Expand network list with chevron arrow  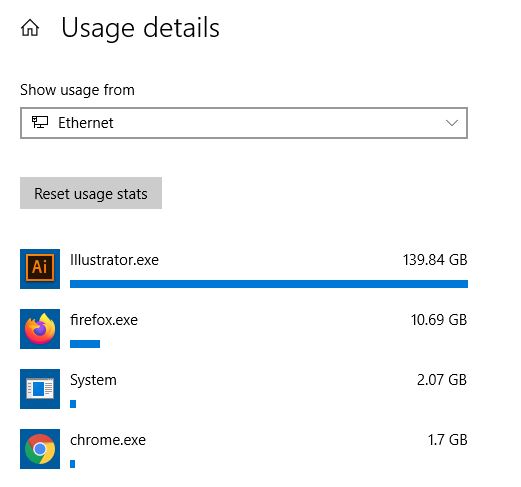click(x=452, y=123)
